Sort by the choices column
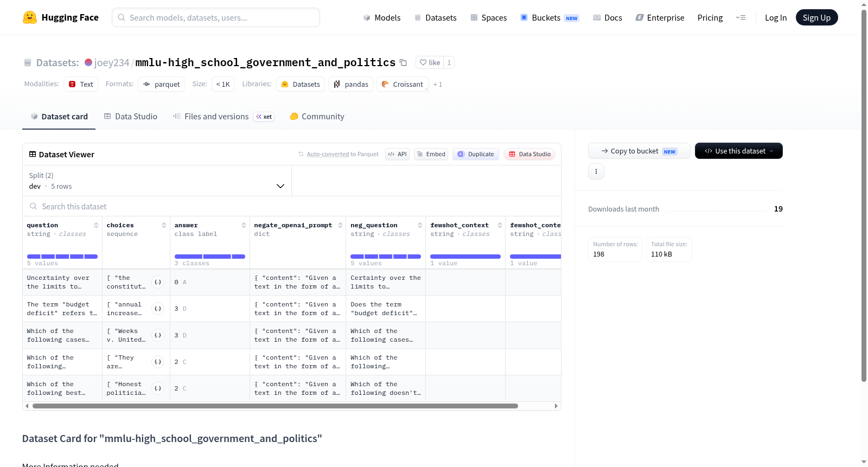Image resolution: width=868 pixels, height=467 pixels. 164,225
